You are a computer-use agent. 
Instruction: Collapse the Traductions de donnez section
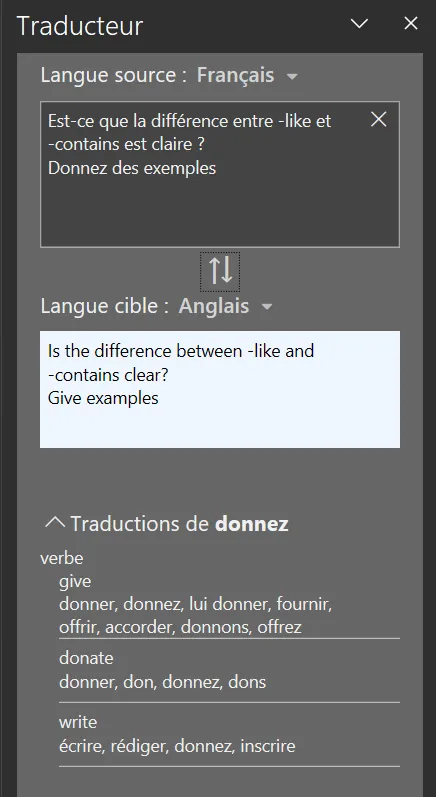(x=55, y=523)
